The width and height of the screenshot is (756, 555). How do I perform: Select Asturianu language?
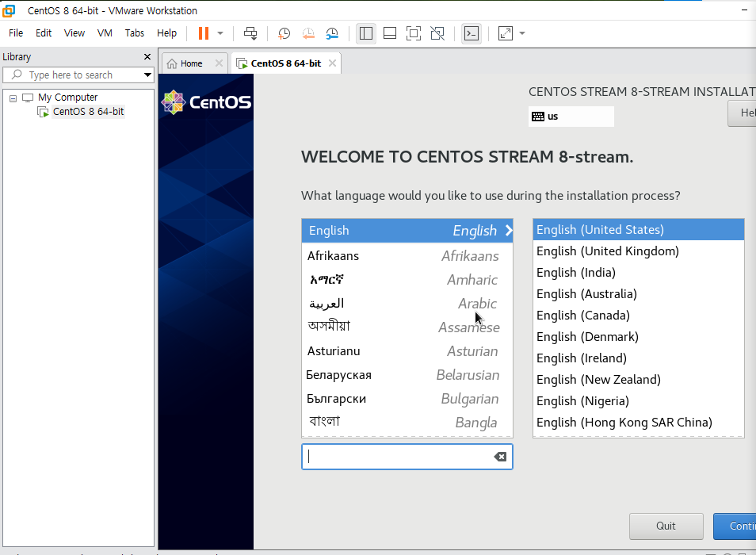(x=407, y=351)
